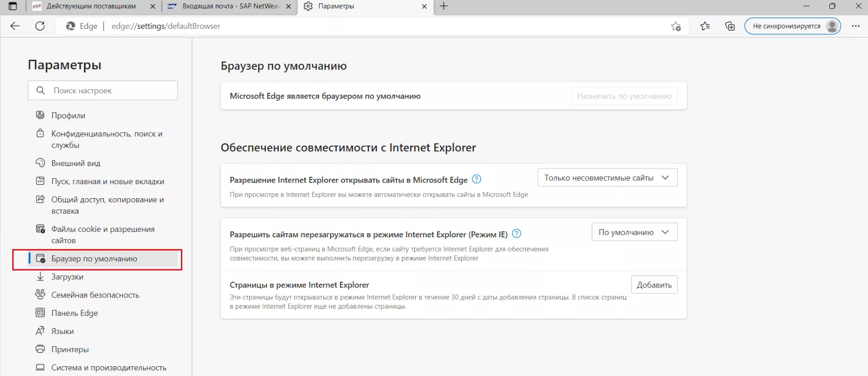Click the Панель Edge icon

click(40, 313)
